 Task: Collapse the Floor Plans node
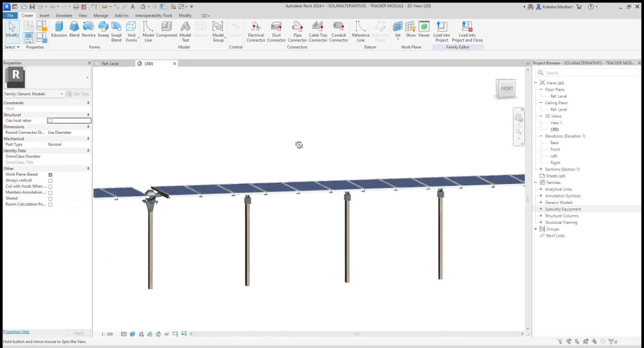pos(541,89)
